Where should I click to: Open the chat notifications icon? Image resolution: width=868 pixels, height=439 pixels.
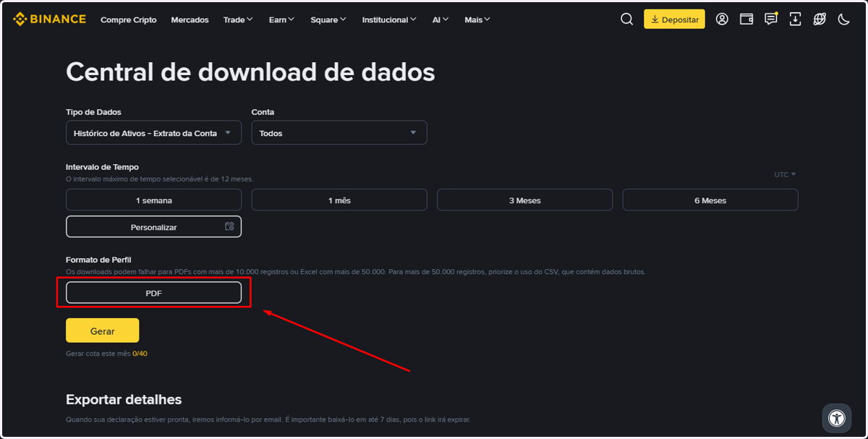(771, 20)
